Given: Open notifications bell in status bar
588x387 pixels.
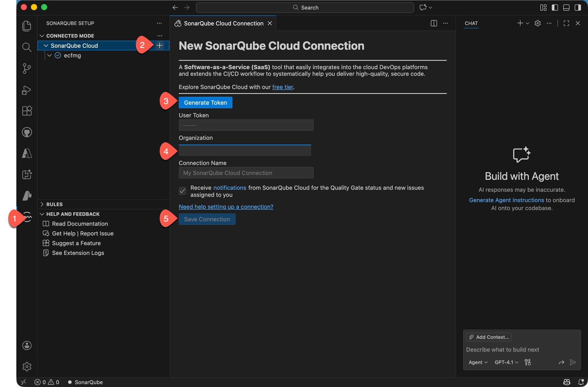Looking at the screenshot, I should [581, 382].
